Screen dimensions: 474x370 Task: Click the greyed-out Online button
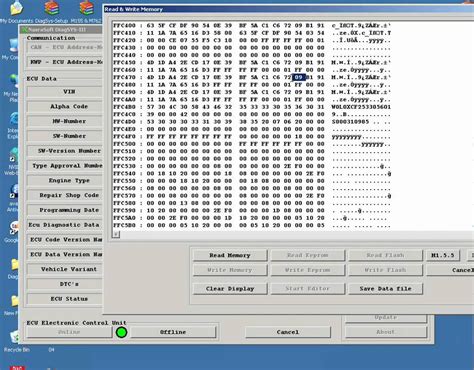(69, 332)
